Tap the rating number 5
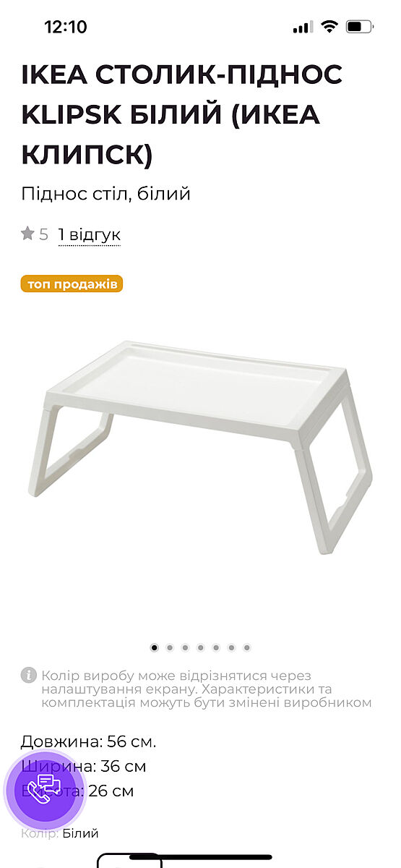401x868 pixels. 44,234
